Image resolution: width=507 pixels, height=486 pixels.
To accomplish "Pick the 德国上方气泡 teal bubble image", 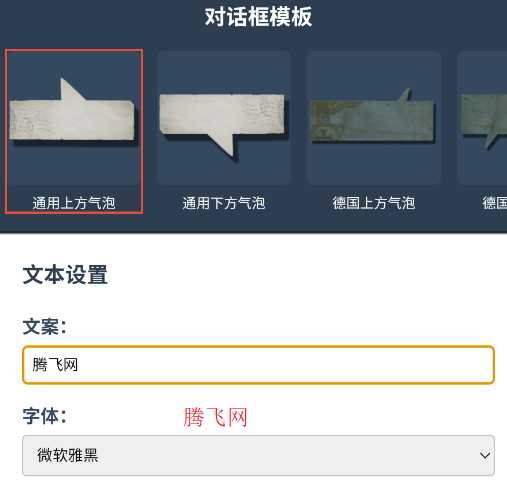I will (x=374, y=118).
